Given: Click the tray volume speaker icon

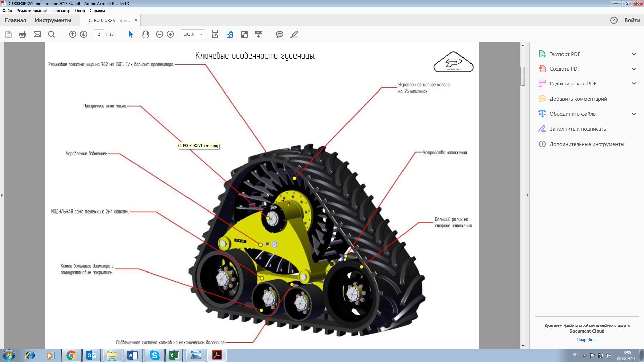Looking at the screenshot, I should (608, 355).
